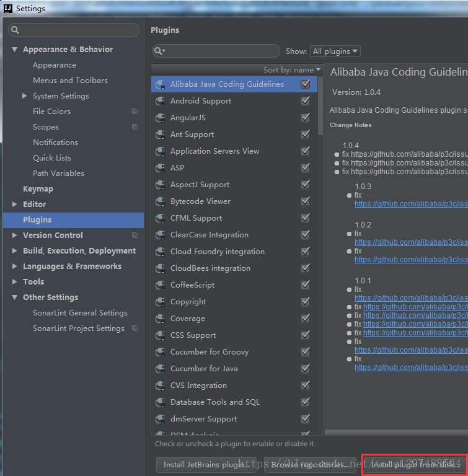
Task: Click the plugin icon beside CloudBees integration
Action: tap(160, 268)
